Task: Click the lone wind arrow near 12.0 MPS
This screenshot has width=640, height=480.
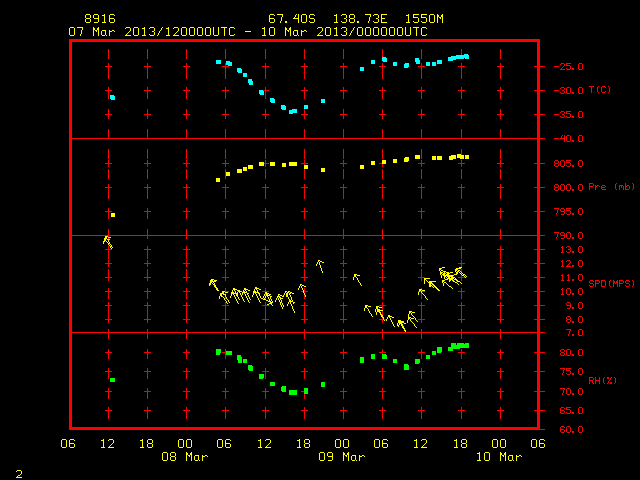Action: point(320,266)
